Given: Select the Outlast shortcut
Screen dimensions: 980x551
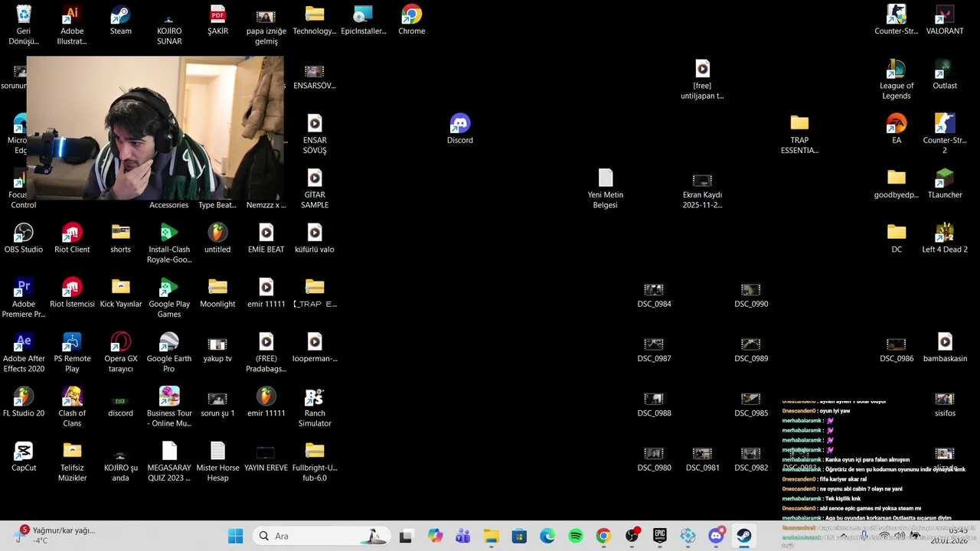Looking at the screenshot, I should point(945,75).
